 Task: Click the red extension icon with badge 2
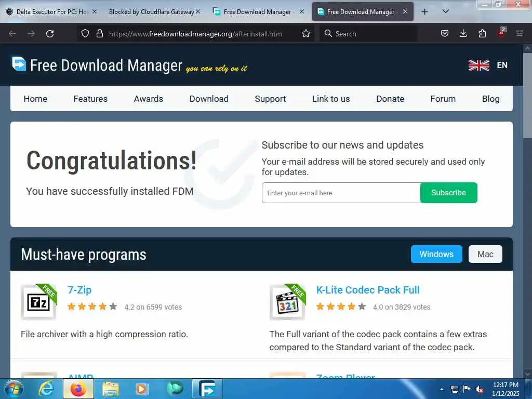pos(501,33)
